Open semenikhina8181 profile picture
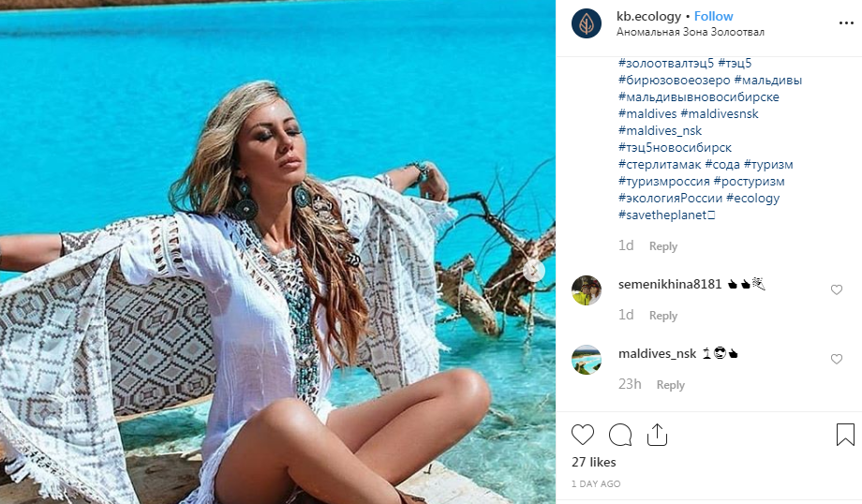This screenshot has height=504, width=862. coord(587,290)
